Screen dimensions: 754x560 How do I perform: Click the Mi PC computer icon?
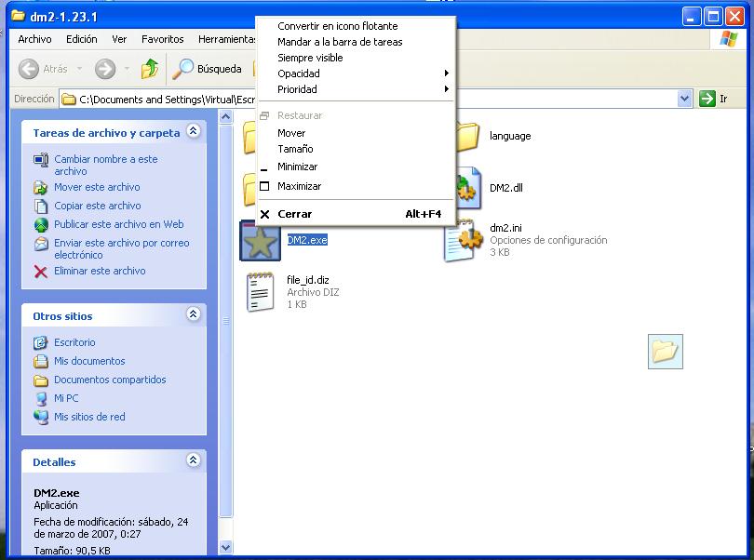click(41, 398)
